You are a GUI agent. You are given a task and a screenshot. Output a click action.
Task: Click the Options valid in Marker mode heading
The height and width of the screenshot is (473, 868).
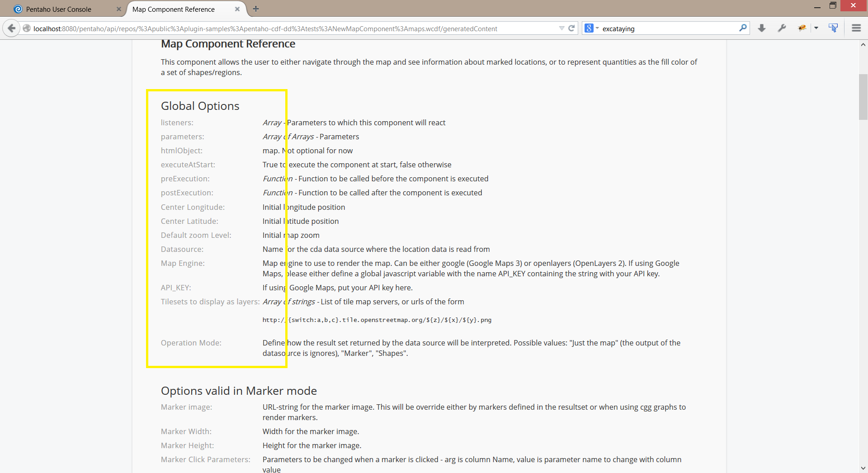[239, 391]
